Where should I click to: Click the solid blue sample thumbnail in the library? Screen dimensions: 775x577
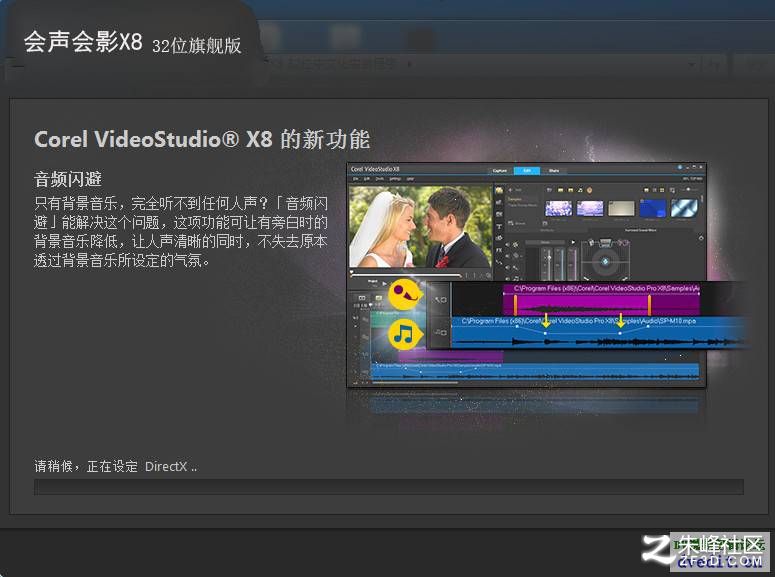(x=652, y=208)
